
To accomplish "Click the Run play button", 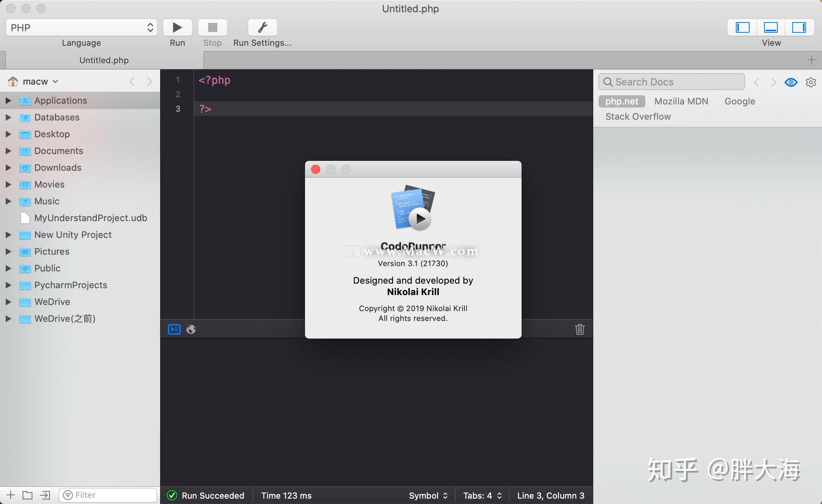I will click(x=177, y=27).
